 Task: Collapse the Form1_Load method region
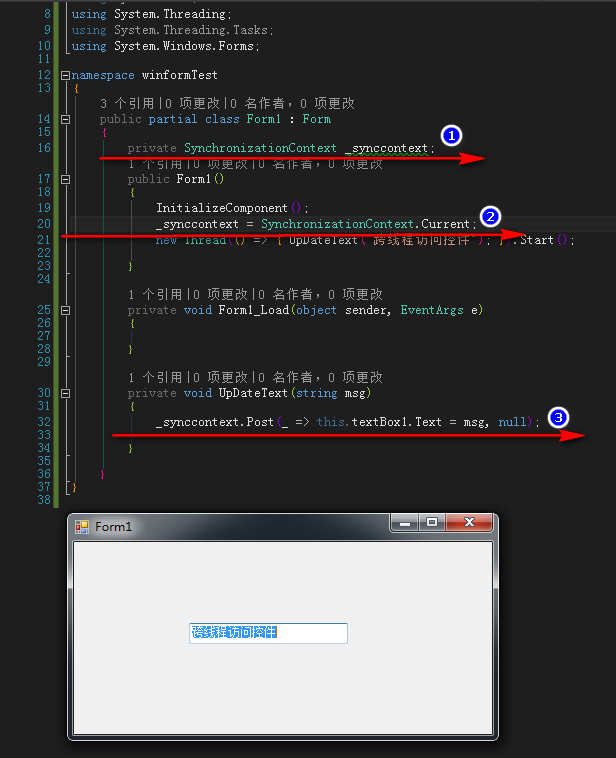[x=65, y=310]
